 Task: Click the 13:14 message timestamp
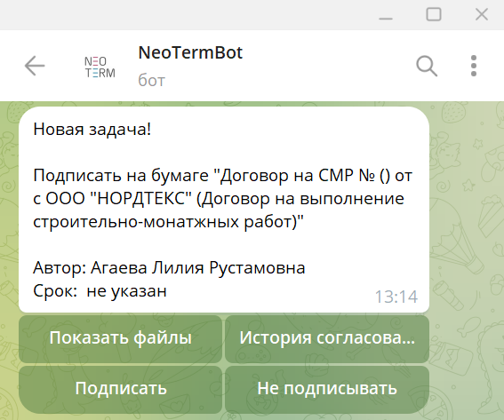click(x=396, y=297)
